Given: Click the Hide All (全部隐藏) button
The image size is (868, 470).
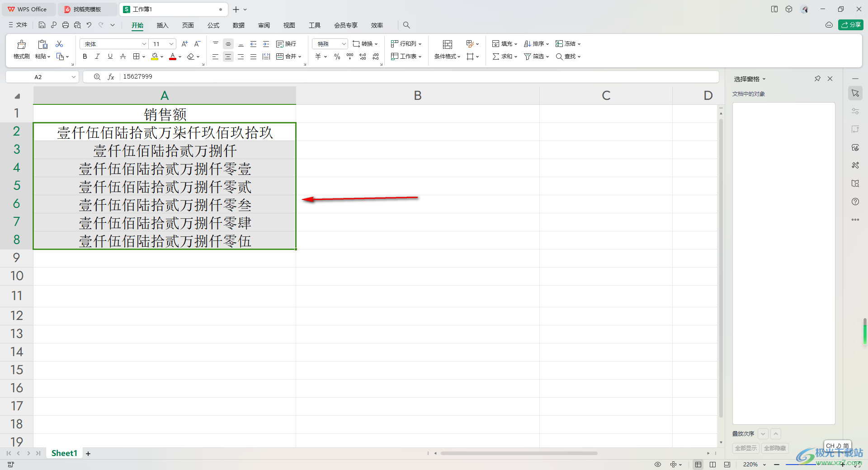Looking at the screenshot, I should pos(775,448).
